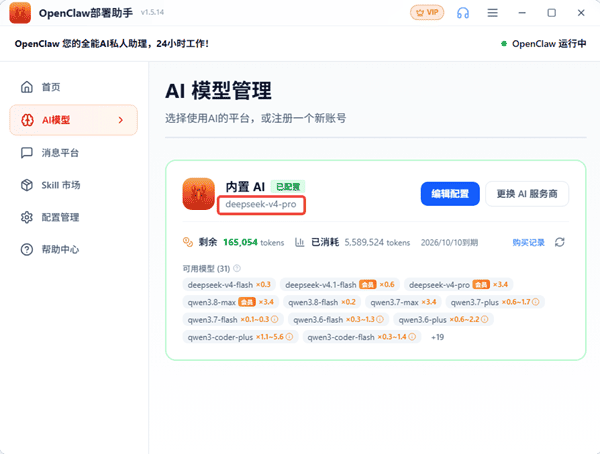Click the qwen3.8-flash model tag
The width and height of the screenshot is (600, 454).
point(322,302)
